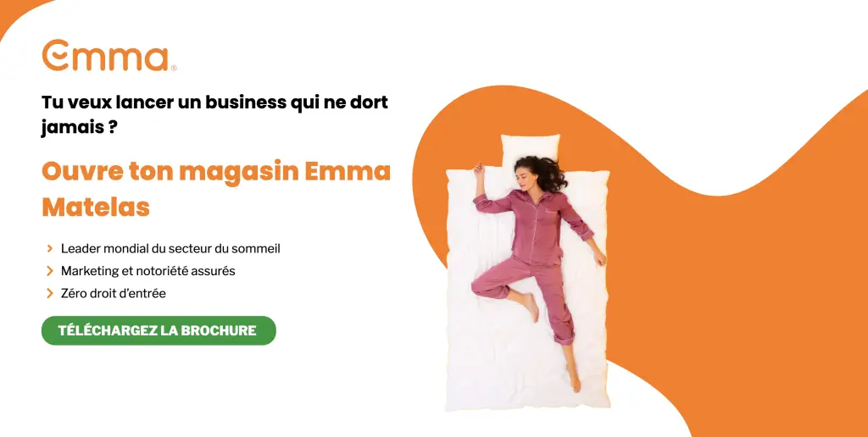Open the Télécharger la brochure button
Screen dimensions: 868x437
[159, 330]
